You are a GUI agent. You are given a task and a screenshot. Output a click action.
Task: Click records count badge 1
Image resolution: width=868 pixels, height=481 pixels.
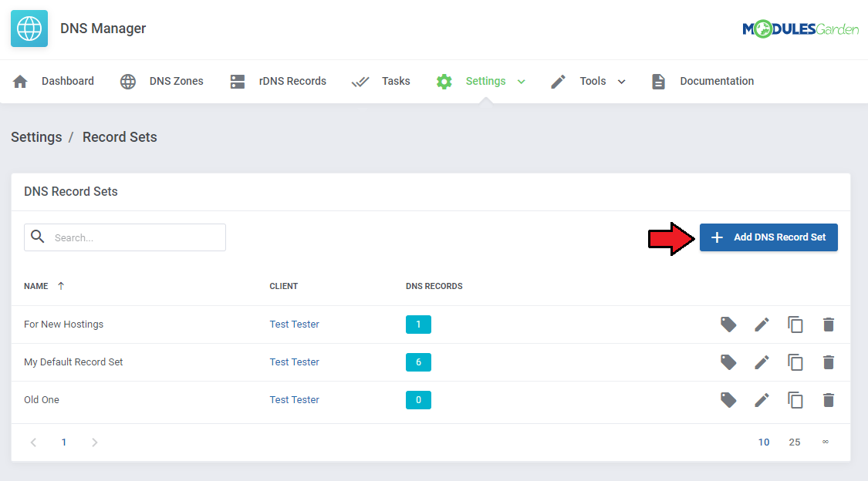pyautogui.click(x=418, y=325)
